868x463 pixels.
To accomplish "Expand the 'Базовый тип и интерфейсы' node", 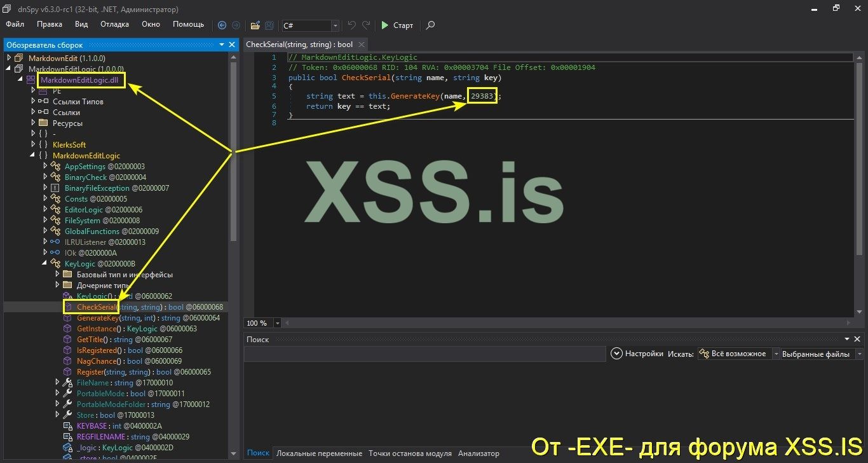I will pyautogui.click(x=57, y=274).
